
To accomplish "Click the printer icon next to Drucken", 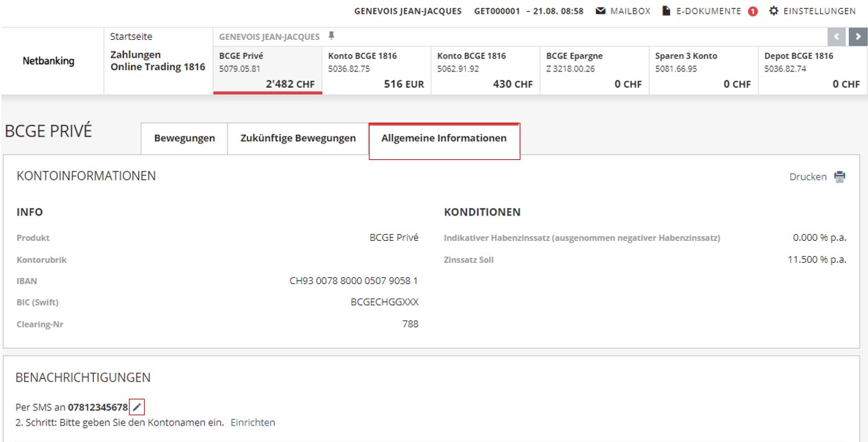I will pos(840,177).
